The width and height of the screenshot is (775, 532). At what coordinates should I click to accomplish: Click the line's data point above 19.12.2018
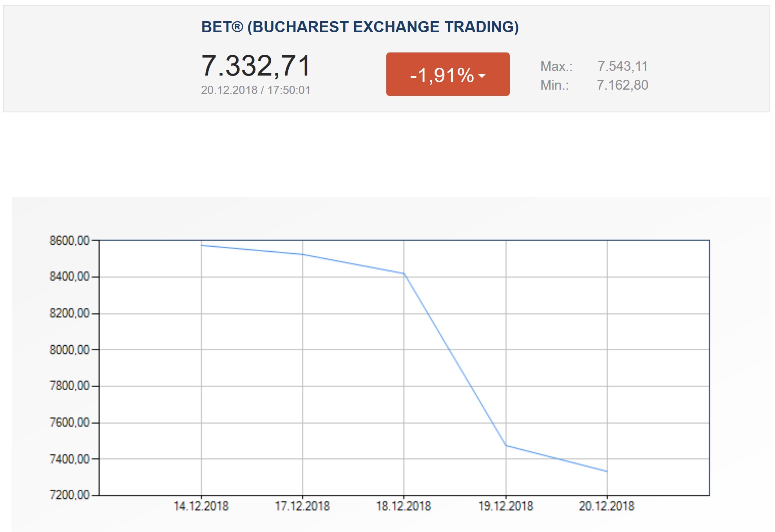[x=506, y=445]
